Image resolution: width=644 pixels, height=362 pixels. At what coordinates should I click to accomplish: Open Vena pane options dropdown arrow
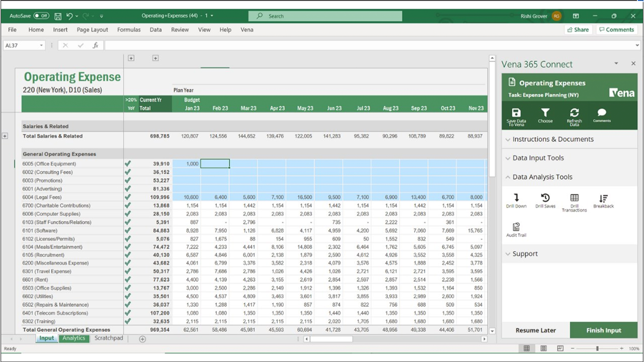click(616, 63)
